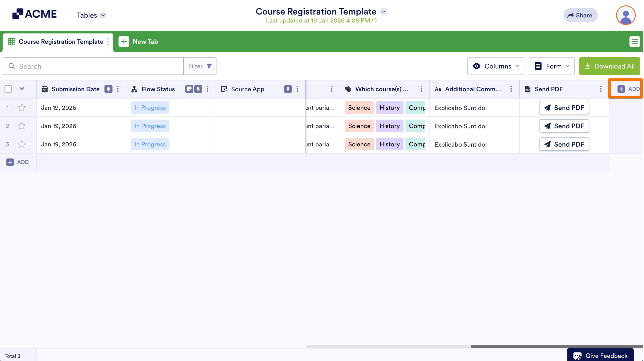Click the tag icon in Which course(s) header
This screenshot has width=644, height=361.
348,89
